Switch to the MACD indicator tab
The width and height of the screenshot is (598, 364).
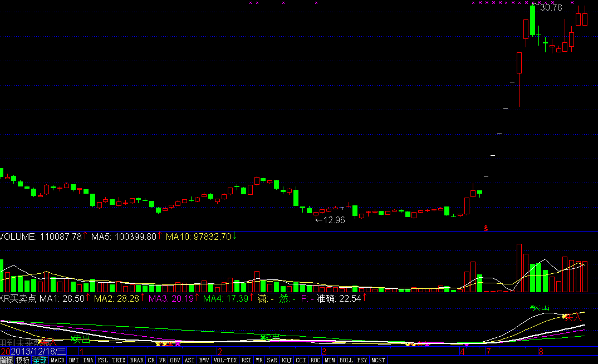coord(58,360)
